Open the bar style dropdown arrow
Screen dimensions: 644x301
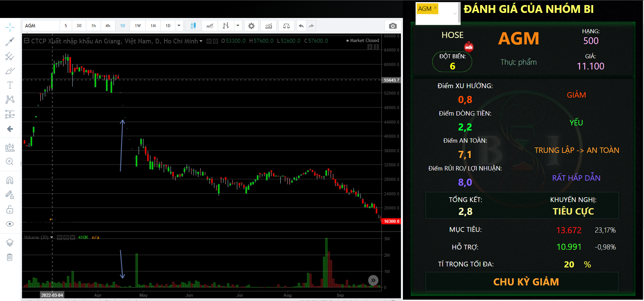pos(238,26)
